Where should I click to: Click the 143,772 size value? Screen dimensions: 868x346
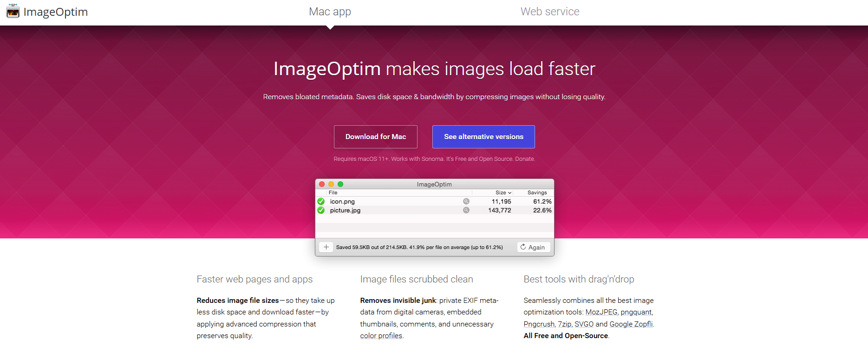point(500,210)
